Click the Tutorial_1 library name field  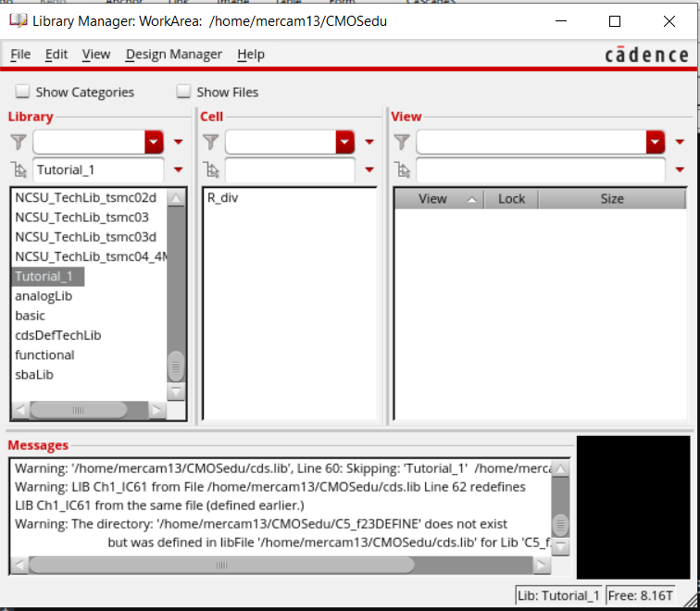click(98, 169)
